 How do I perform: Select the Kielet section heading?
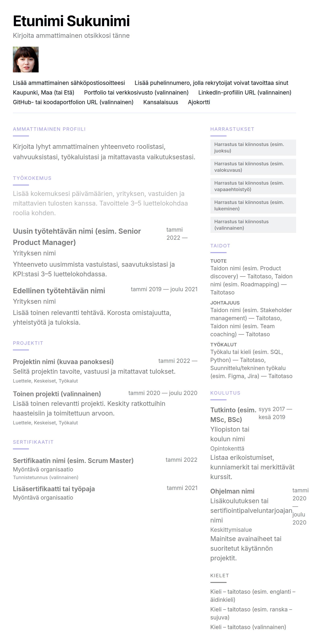tap(219, 575)
